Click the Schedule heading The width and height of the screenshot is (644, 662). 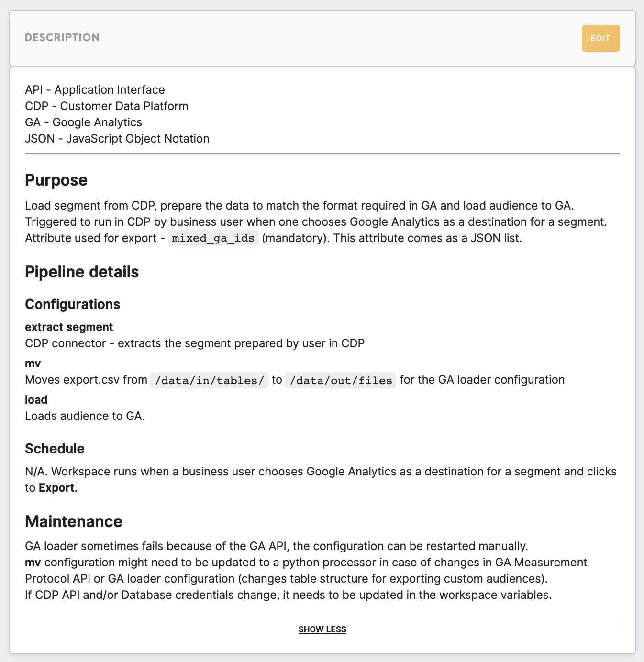click(x=55, y=449)
